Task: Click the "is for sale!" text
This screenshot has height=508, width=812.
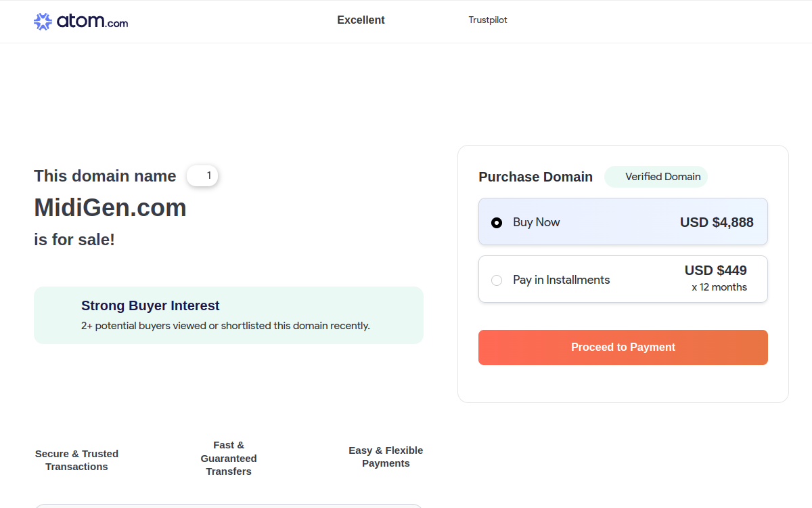Action: [74, 239]
